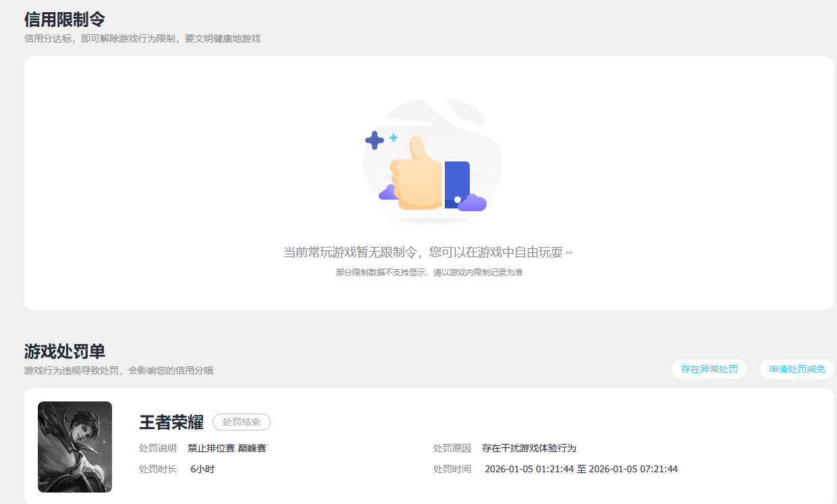Select the 处罚说明 label

(x=158, y=448)
